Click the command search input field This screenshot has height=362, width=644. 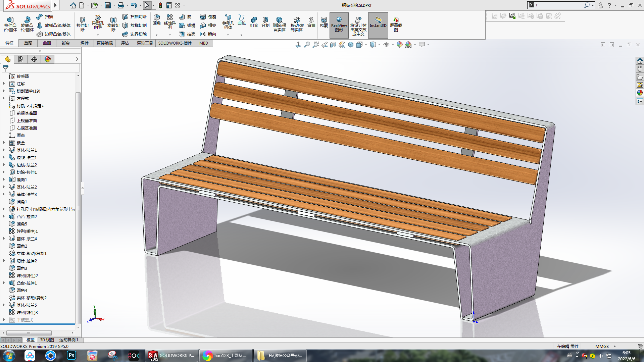pos(559,5)
